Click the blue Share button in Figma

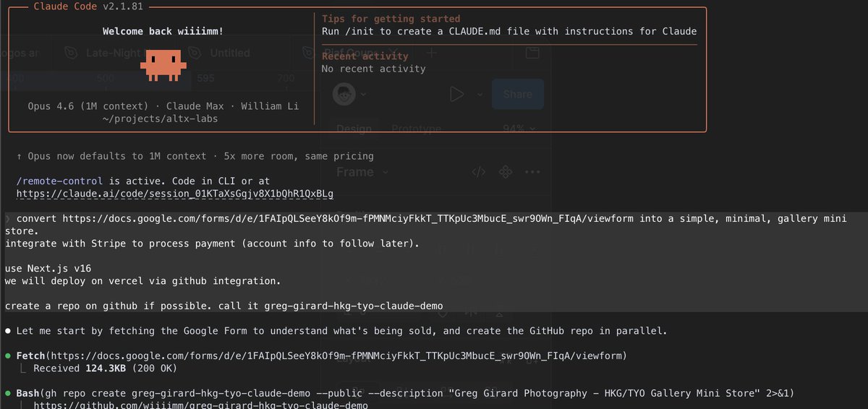click(x=518, y=94)
